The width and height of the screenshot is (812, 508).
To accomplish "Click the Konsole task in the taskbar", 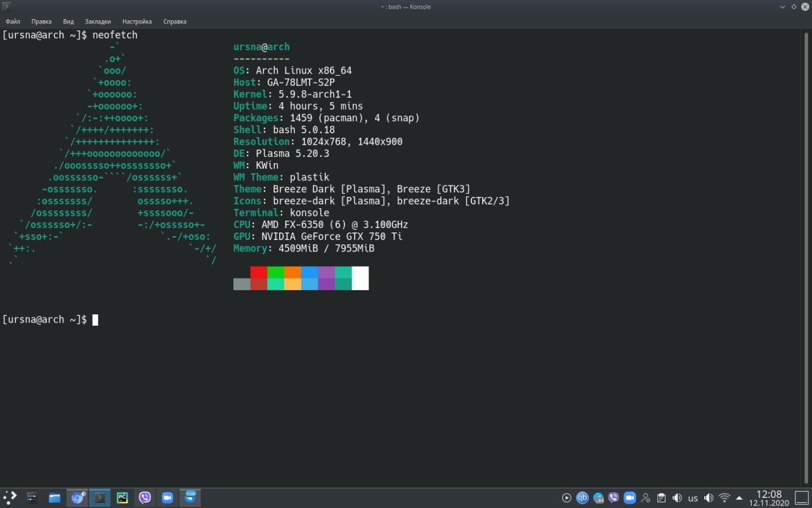I will [100, 498].
